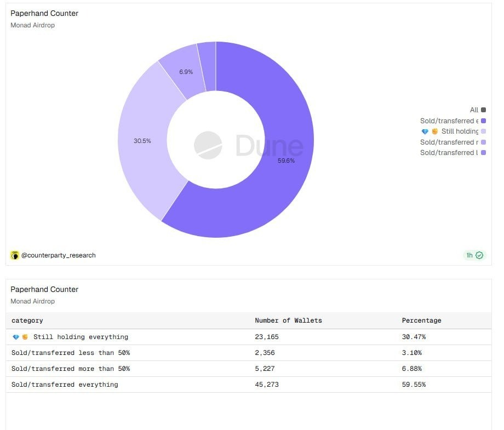The width and height of the screenshot is (504, 430).
Task: Click the diamond emoji in the chart legend
Action: tap(425, 131)
